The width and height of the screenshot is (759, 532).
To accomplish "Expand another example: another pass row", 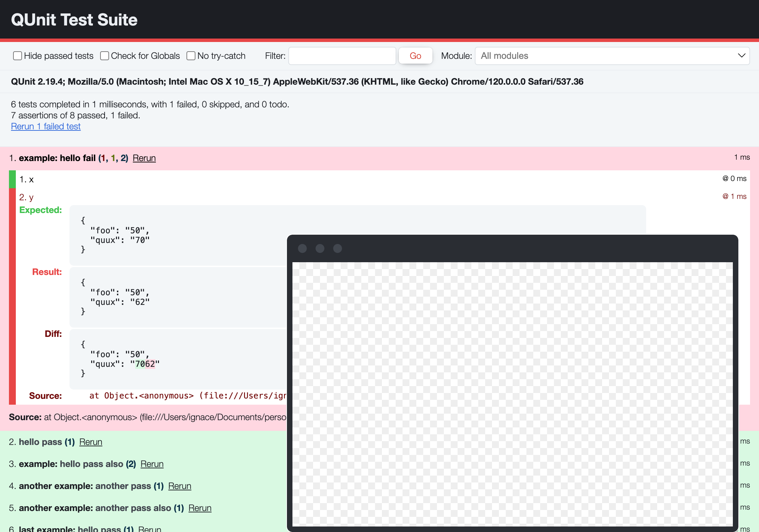I will [x=85, y=486].
